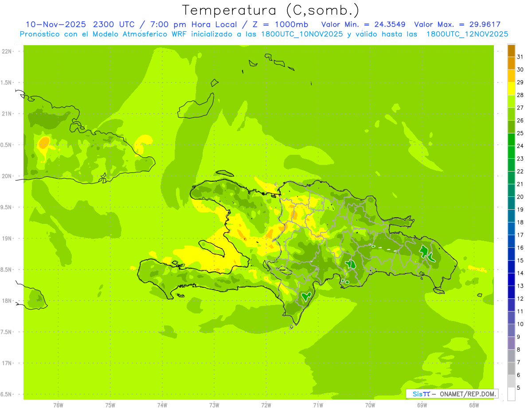Click the legend value label '15'
Image resolution: width=532 pixels, height=411 pixels.
(x=520, y=260)
